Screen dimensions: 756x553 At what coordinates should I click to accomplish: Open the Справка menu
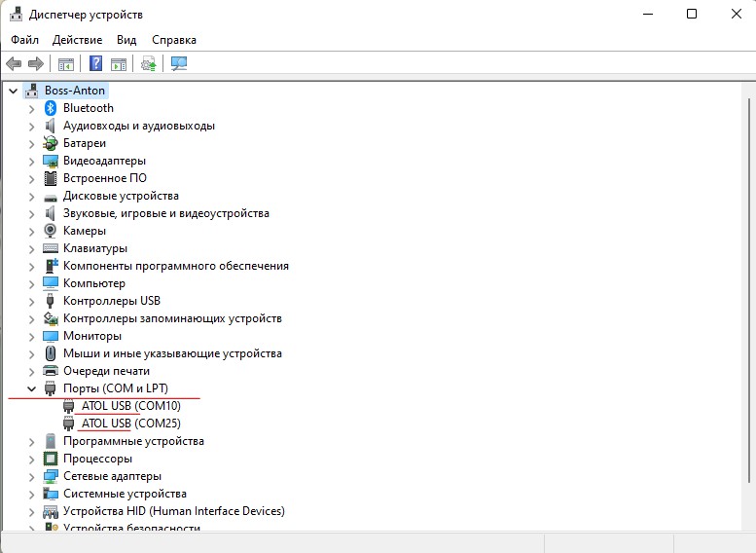click(x=174, y=40)
